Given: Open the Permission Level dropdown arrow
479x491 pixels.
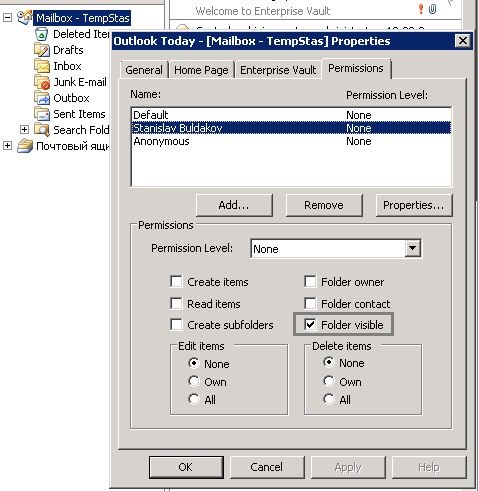Looking at the screenshot, I should pyautogui.click(x=412, y=248).
